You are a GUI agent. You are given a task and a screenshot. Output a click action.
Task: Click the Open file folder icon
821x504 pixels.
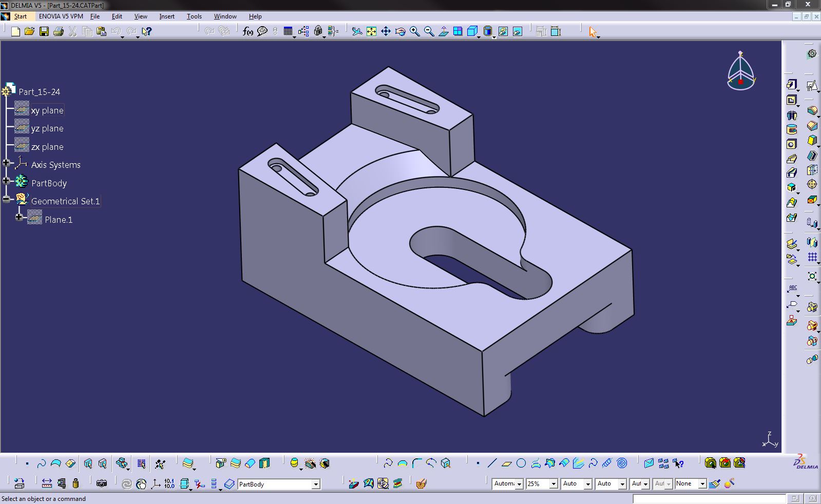30,32
